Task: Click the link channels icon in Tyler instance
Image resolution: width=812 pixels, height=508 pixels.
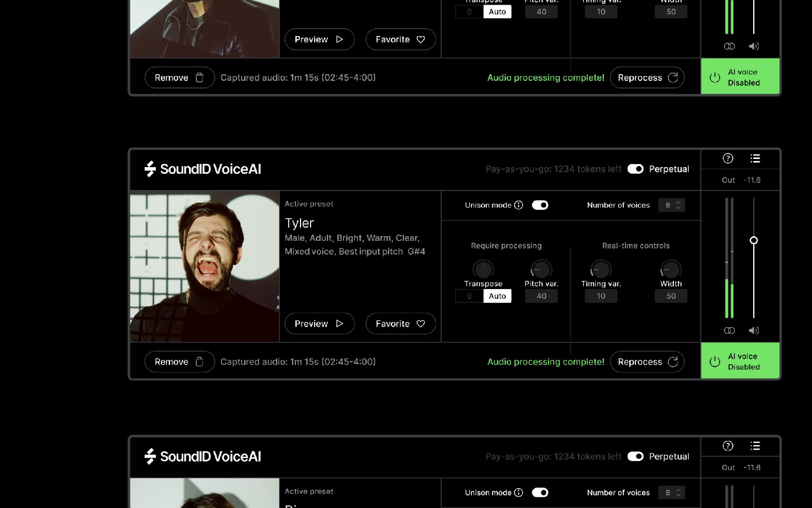Action: [x=729, y=330]
